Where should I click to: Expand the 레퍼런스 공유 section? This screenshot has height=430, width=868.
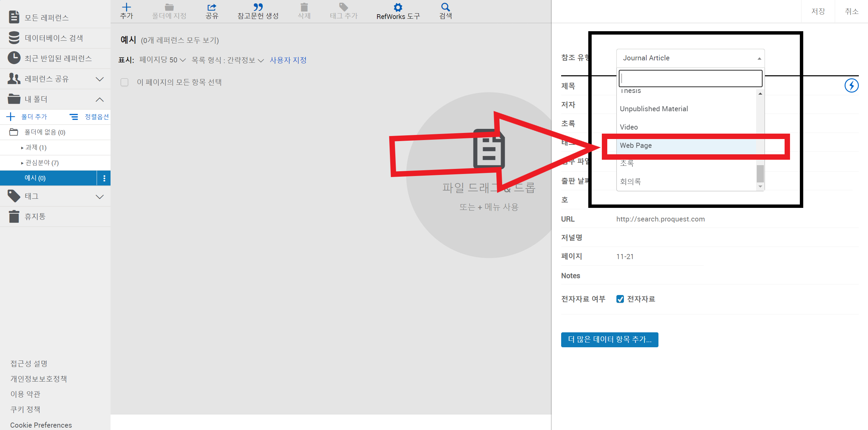point(99,79)
